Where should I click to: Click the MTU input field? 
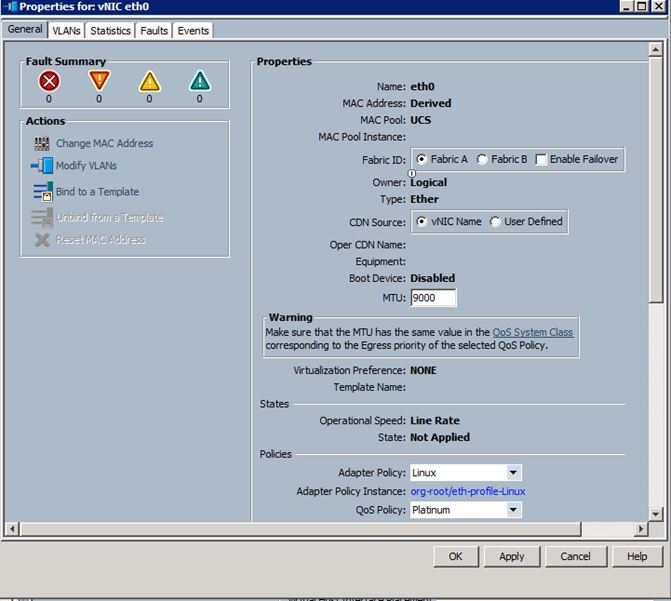(x=433, y=298)
